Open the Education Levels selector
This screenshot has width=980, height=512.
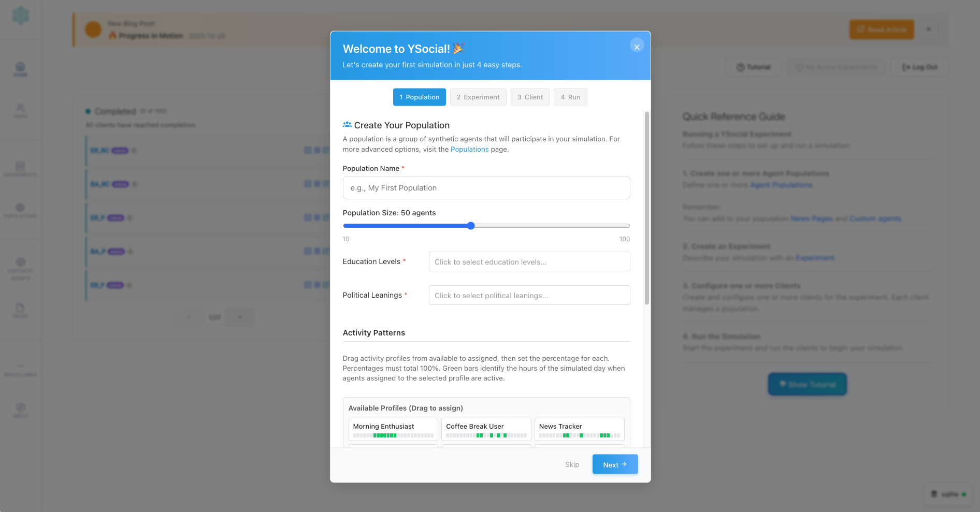(529, 261)
